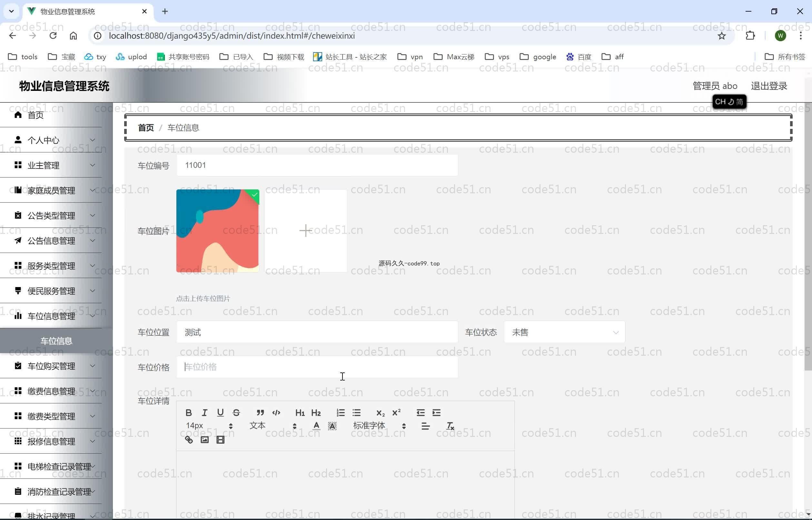Click 管理员 abo user label
The width and height of the screenshot is (812, 520).
point(715,86)
